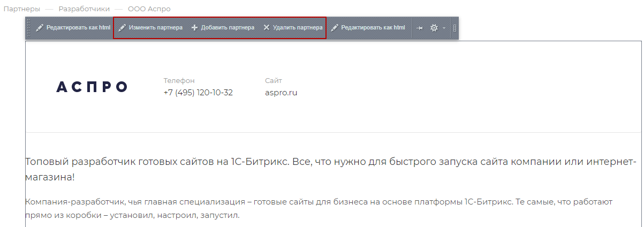Image resolution: width=644 pixels, height=227 pixels.
Task: Pin the edit toolbar with the pin icon
Action: 420,28
